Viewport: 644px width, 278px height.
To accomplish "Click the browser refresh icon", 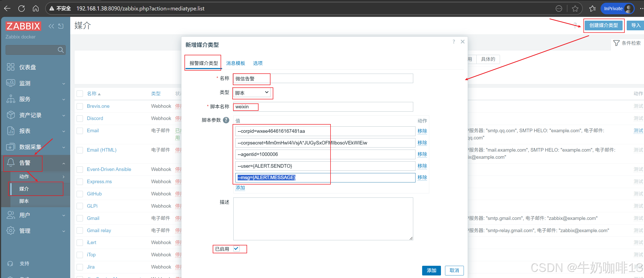I will pyautogui.click(x=22, y=8).
